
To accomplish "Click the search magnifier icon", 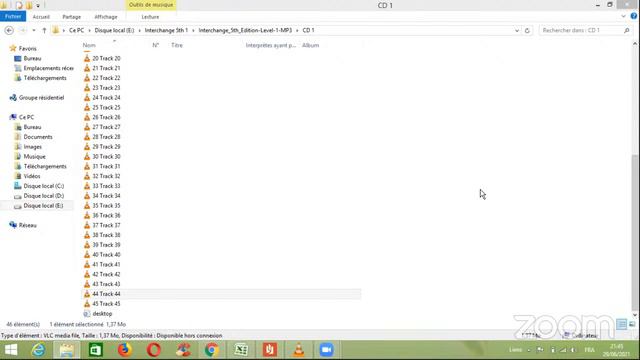I will [x=627, y=30].
